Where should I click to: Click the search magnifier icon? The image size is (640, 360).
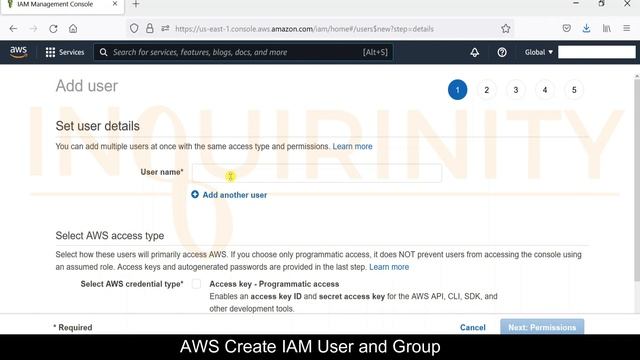click(104, 52)
